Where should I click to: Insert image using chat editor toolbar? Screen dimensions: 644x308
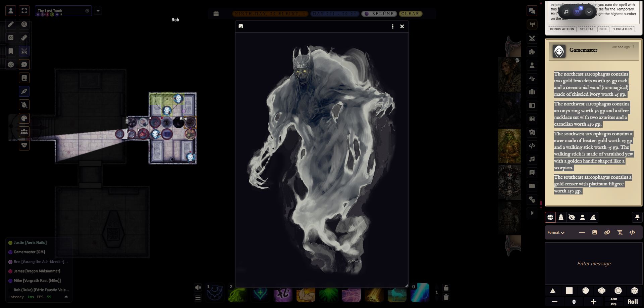pyautogui.click(x=594, y=232)
